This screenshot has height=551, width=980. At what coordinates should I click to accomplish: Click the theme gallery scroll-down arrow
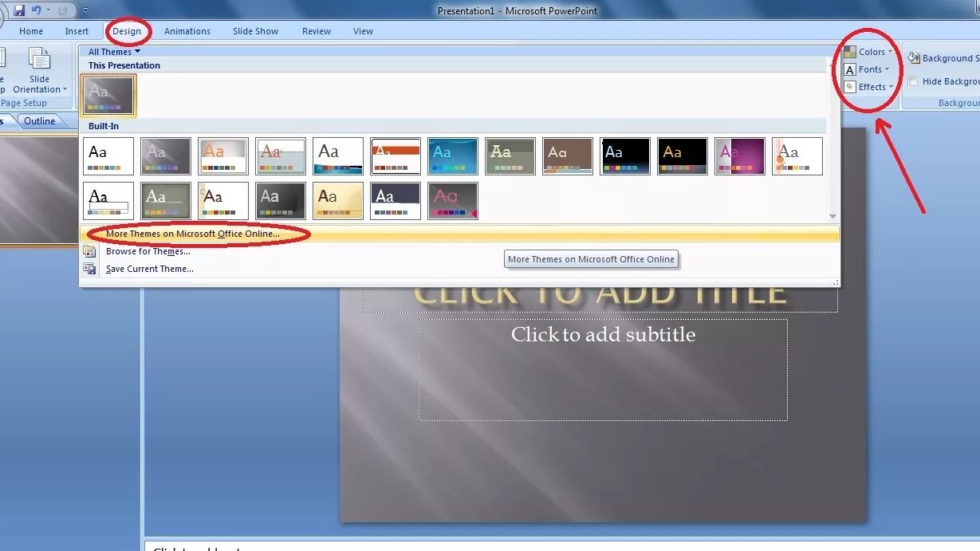point(833,216)
